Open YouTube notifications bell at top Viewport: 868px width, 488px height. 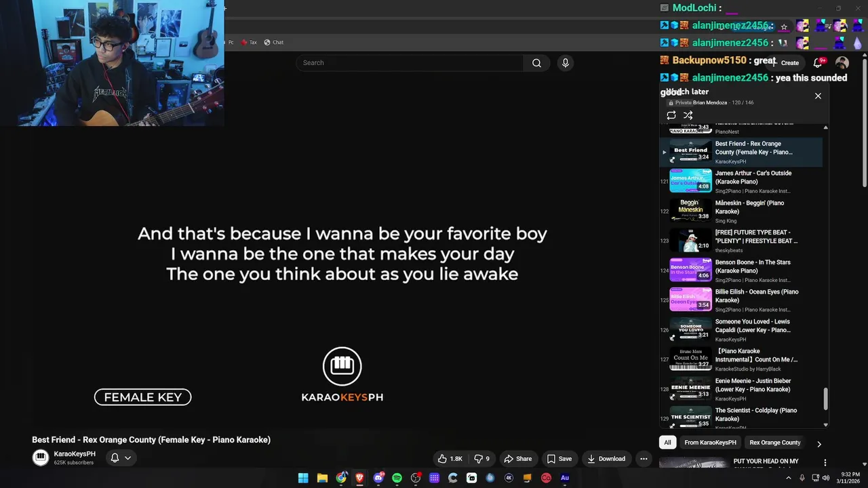point(818,63)
